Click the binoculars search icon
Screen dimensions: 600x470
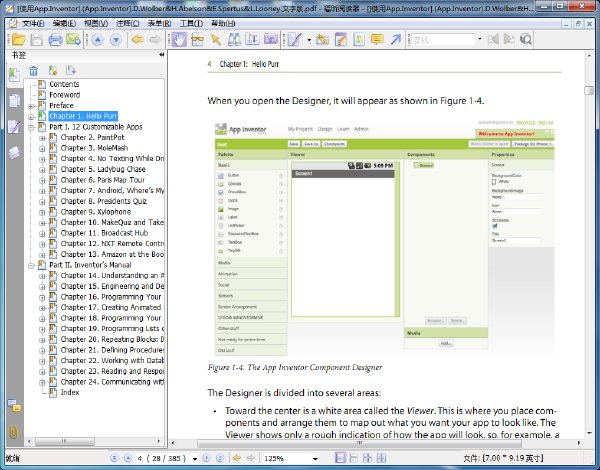234,39
